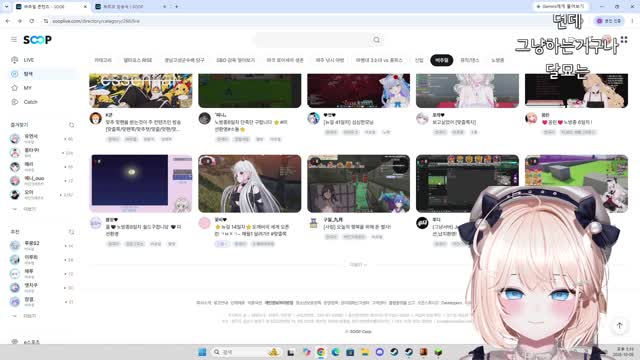Open the '[사랑] 오늘의 행복을 위해' stream title

357,227
